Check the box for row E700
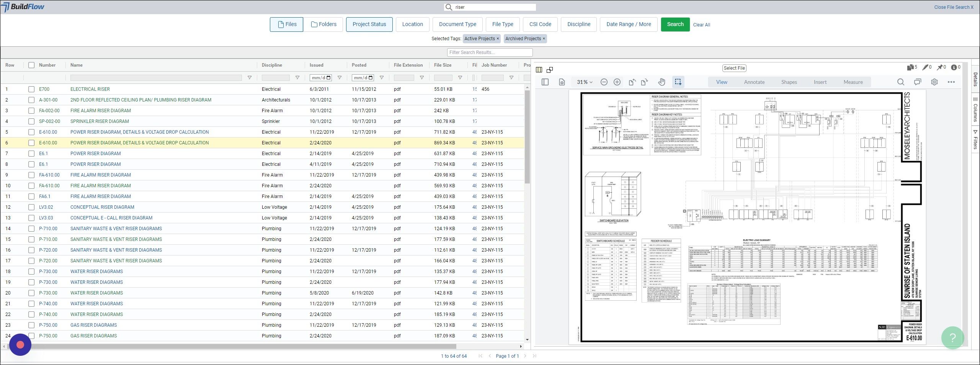The image size is (980, 365). tap(31, 89)
